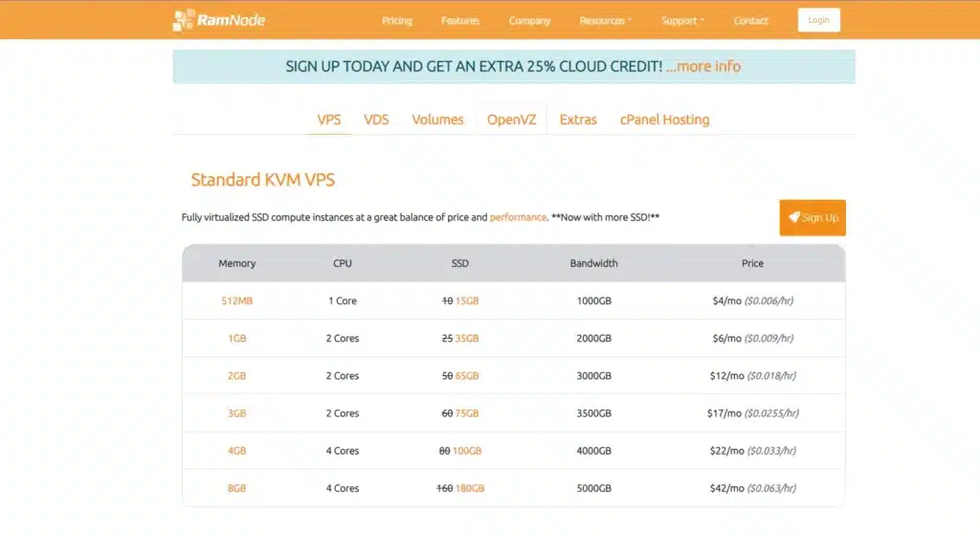Select the 2GB memory plan link

click(x=237, y=376)
